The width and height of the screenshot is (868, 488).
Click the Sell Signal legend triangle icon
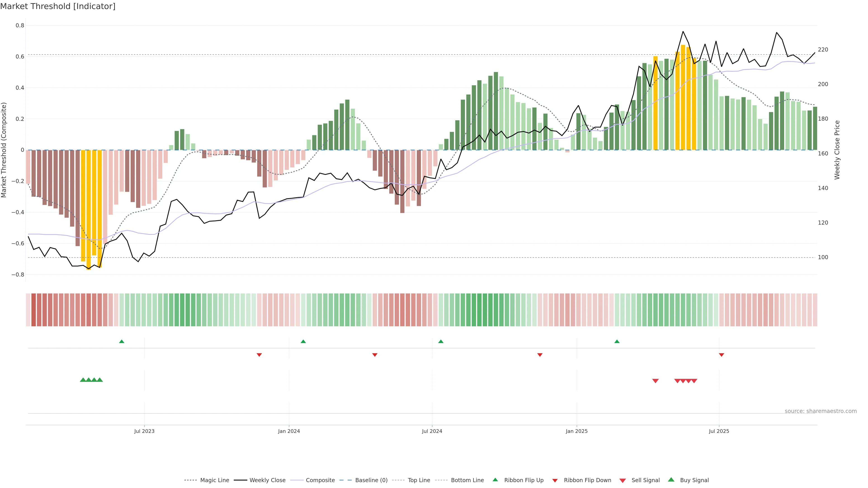click(623, 481)
